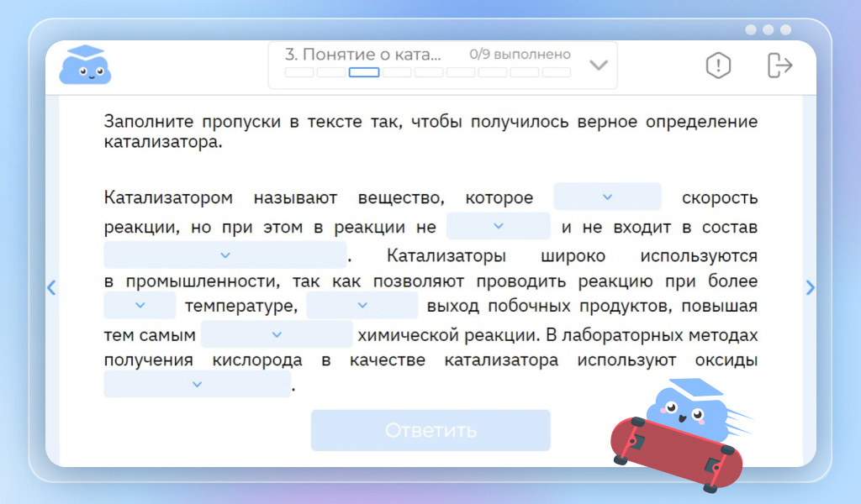Select sixth task progress segment
861x504 pixels.
click(460, 72)
